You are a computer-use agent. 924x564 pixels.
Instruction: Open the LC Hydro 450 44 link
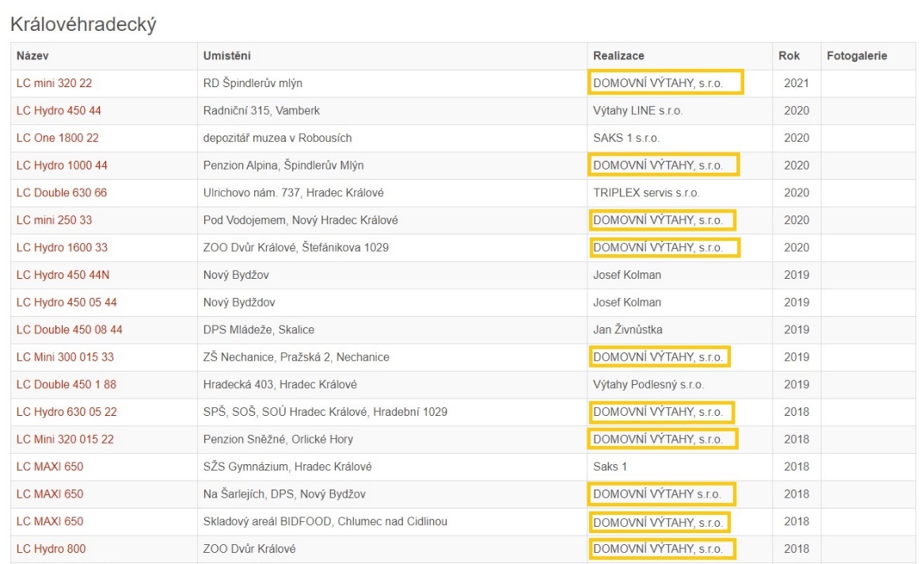pyautogui.click(x=59, y=111)
